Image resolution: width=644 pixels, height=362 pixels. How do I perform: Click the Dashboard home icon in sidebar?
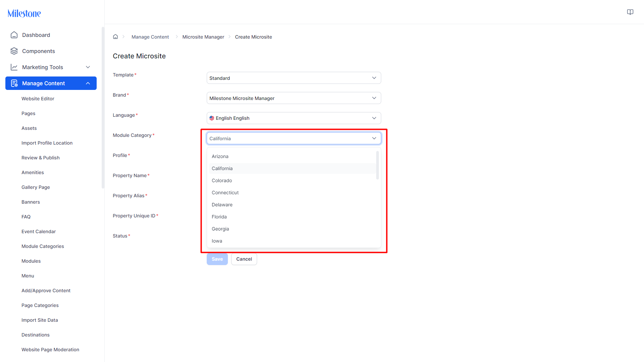coord(14,35)
